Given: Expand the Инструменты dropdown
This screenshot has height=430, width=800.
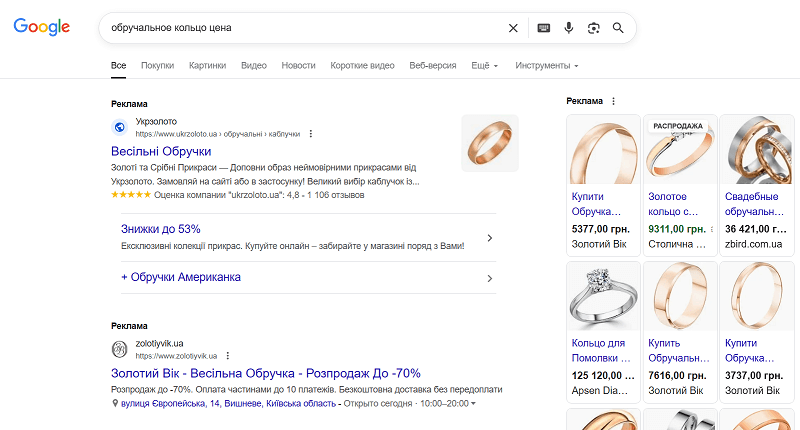Looking at the screenshot, I should pos(546,65).
